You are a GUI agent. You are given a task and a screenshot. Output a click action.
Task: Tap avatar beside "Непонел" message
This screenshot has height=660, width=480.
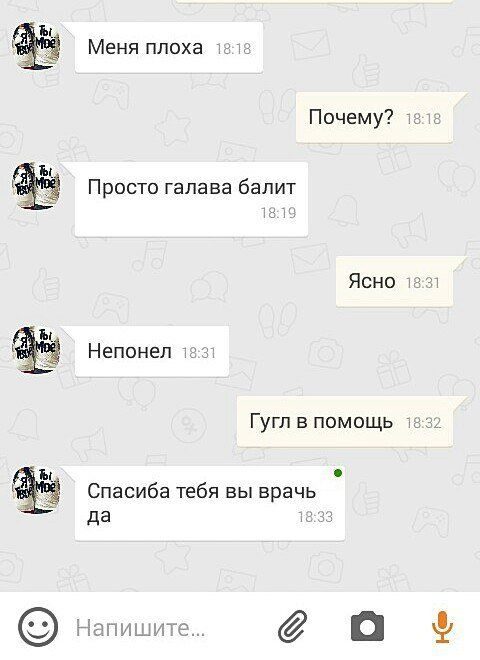click(x=36, y=350)
